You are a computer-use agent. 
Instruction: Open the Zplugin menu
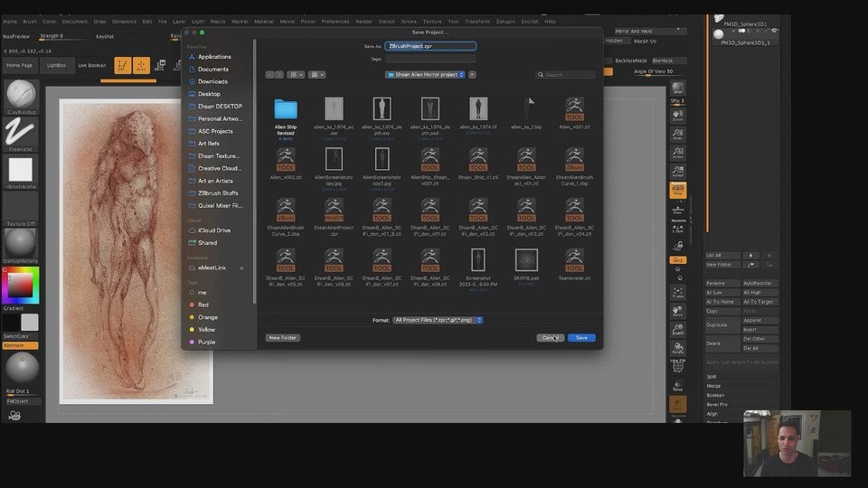506,21
